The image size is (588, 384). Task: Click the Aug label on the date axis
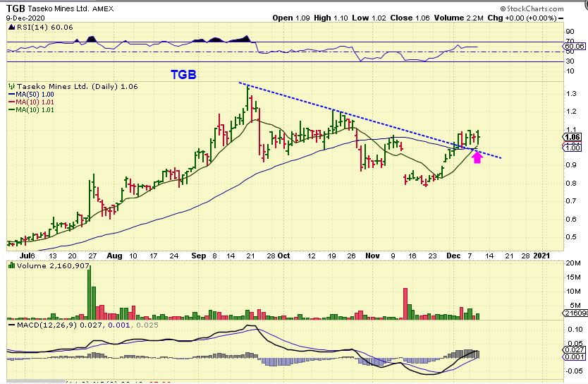[114, 256]
